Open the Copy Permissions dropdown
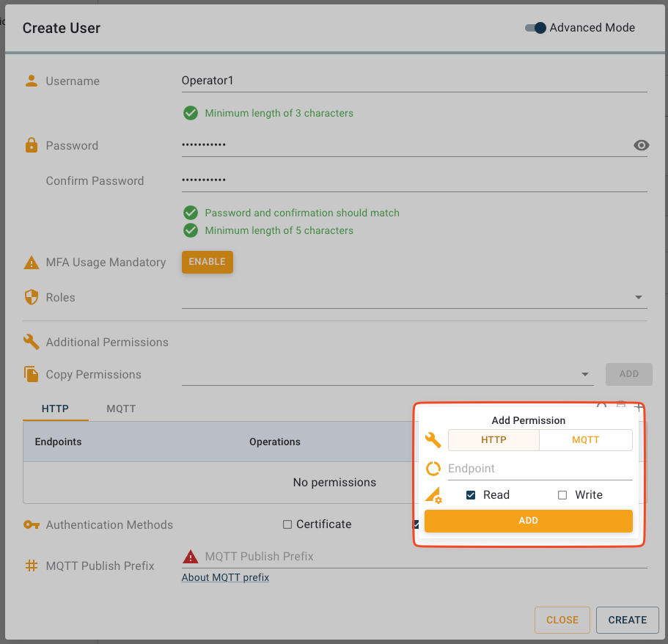This screenshot has width=668, height=644. tap(584, 373)
